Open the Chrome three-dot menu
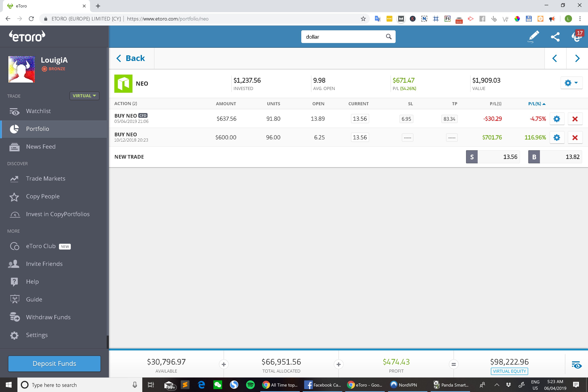This screenshot has width=588, height=392. click(580, 19)
